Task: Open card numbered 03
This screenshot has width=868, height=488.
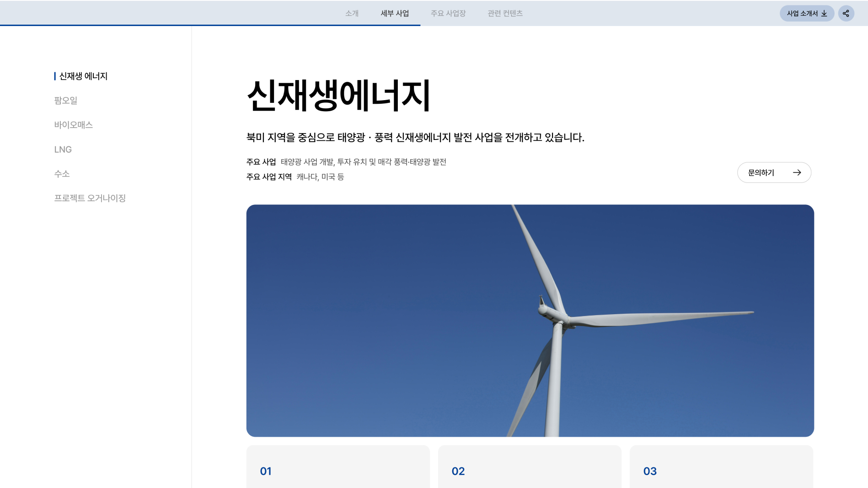Action: coord(721,467)
